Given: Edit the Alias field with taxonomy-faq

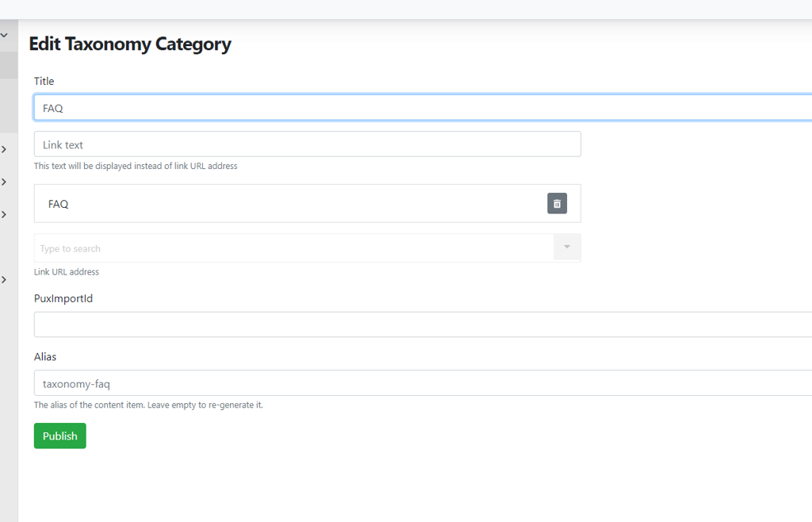Looking at the screenshot, I should (x=420, y=383).
